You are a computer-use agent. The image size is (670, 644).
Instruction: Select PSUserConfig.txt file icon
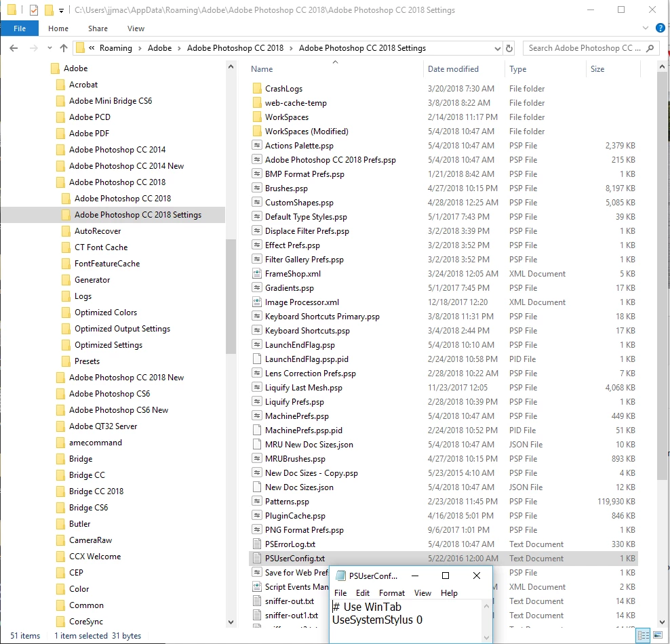[x=257, y=558]
